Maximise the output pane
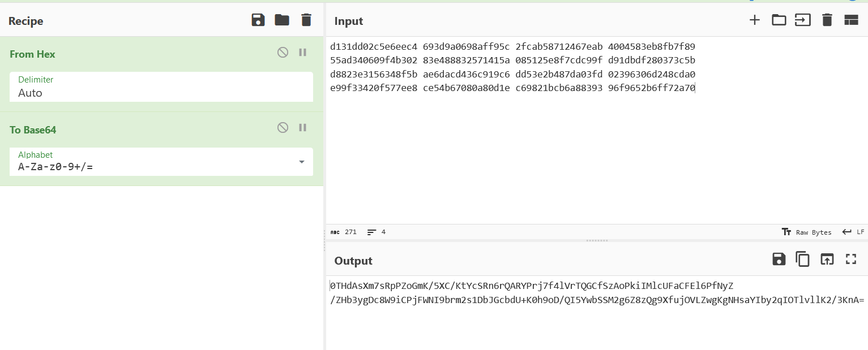The image size is (868, 350). (850, 260)
